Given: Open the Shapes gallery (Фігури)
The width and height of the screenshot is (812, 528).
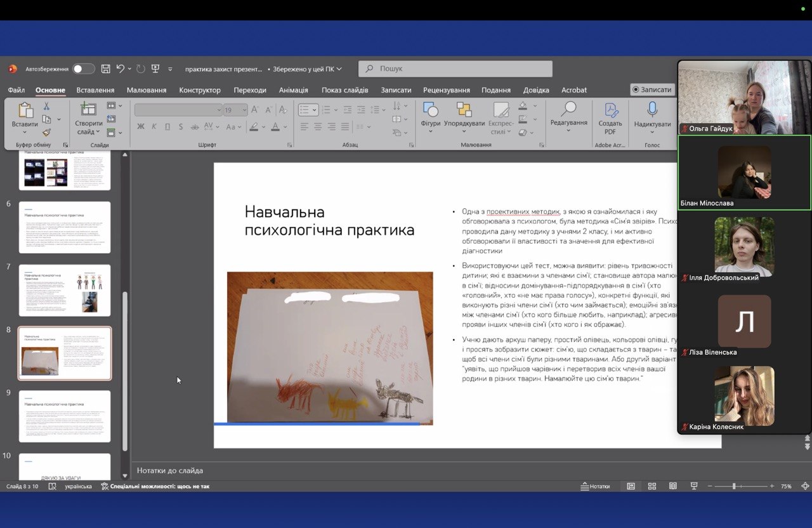Looking at the screenshot, I should [431, 117].
